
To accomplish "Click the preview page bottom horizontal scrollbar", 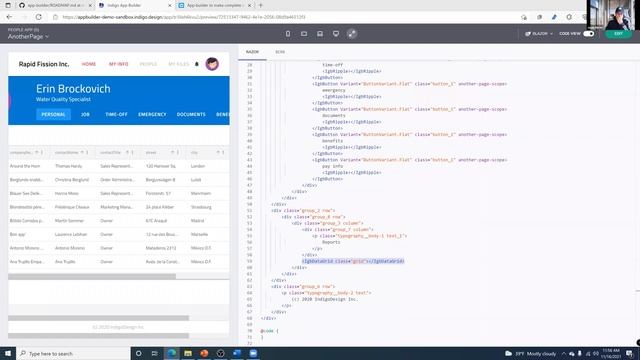I will (x=98, y=336).
